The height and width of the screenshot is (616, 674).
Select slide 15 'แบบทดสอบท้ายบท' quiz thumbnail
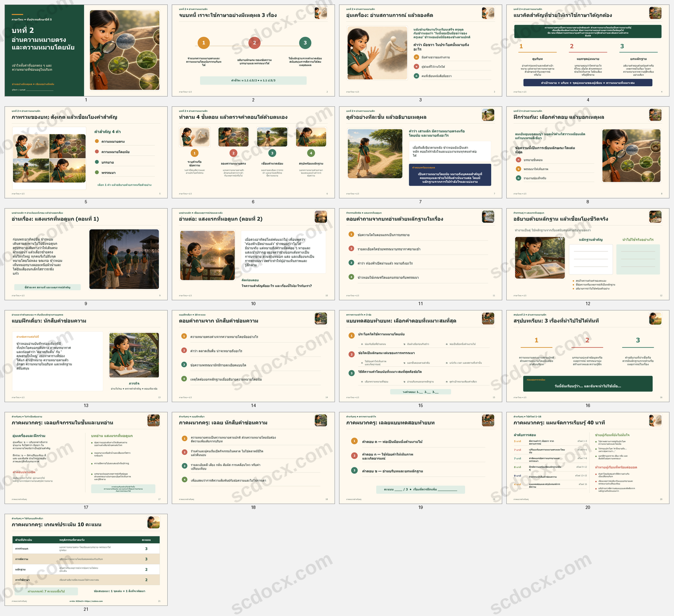[x=420, y=356]
